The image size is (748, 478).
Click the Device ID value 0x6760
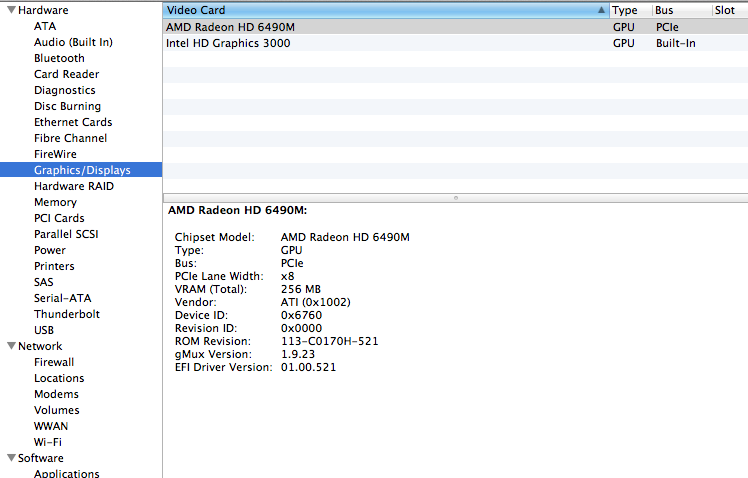coord(301,315)
